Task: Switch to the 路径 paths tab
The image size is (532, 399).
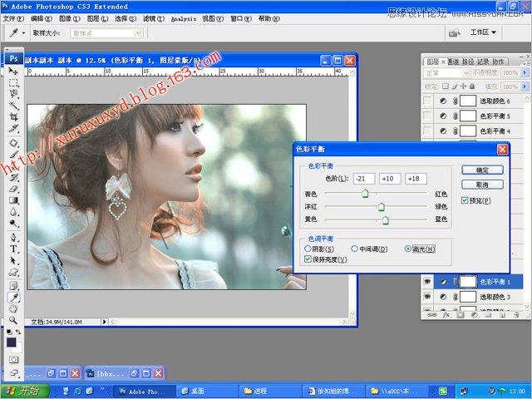Action: (468, 62)
